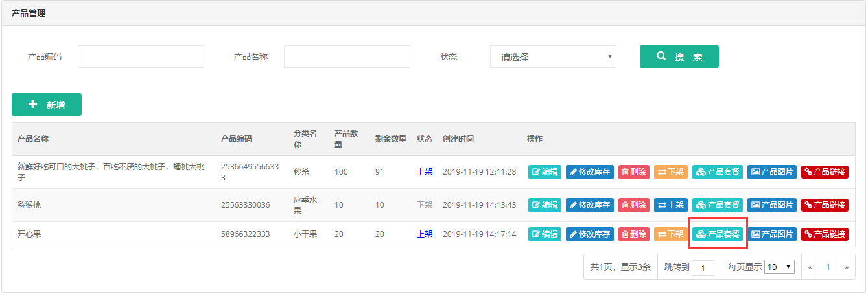Screen dimensions: 868x296
Task: Click the 产品编码 column header
Action: coord(237,139)
